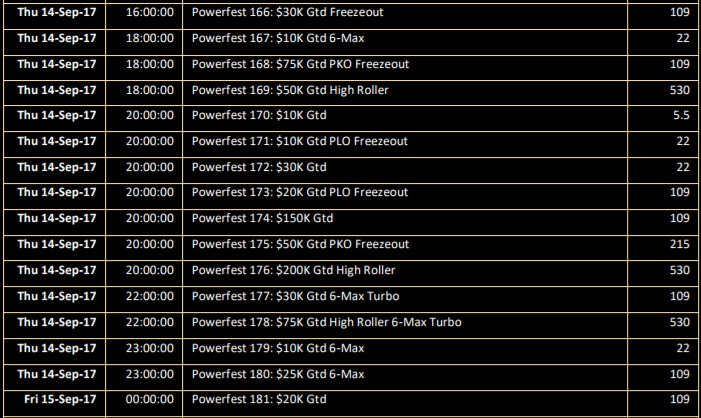Click Powerfest 171: $10K Gtd PLO Freezeout

[300, 141]
